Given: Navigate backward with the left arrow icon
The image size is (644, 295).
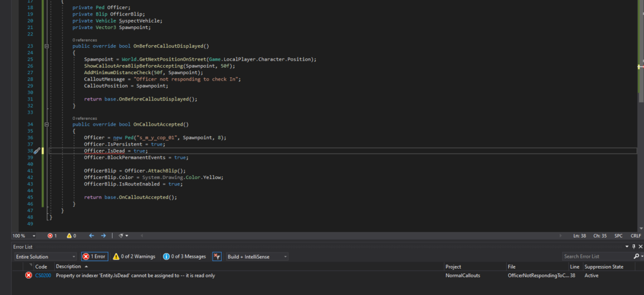Looking at the screenshot, I should pyautogui.click(x=91, y=236).
